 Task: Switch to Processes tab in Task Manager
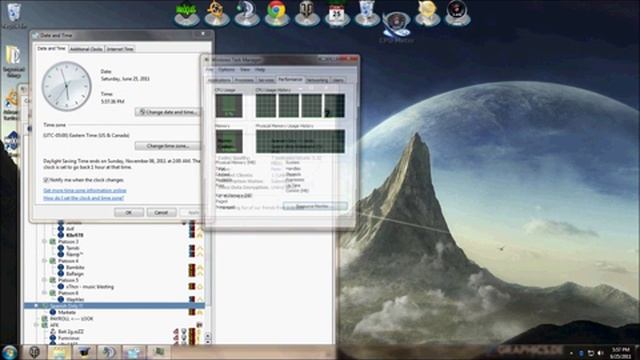pos(244,80)
